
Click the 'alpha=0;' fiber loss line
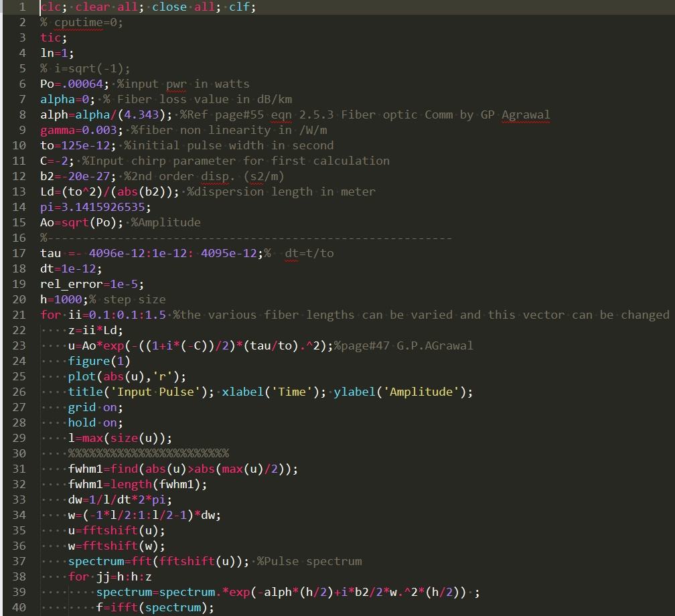click(68, 100)
